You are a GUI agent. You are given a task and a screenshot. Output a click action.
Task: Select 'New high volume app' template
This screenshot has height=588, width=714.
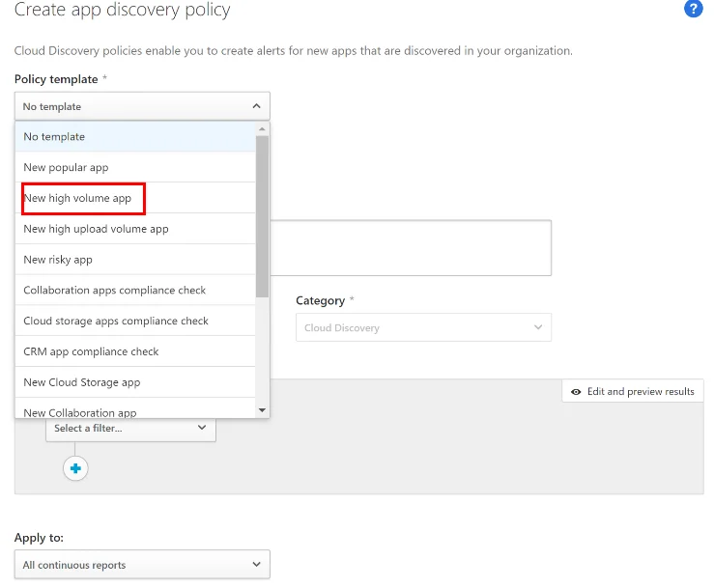[135, 198]
